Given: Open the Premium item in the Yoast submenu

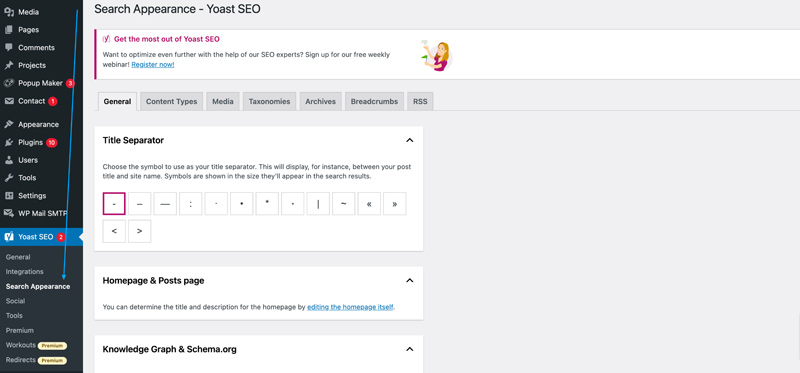Looking at the screenshot, I should (19, 331).
